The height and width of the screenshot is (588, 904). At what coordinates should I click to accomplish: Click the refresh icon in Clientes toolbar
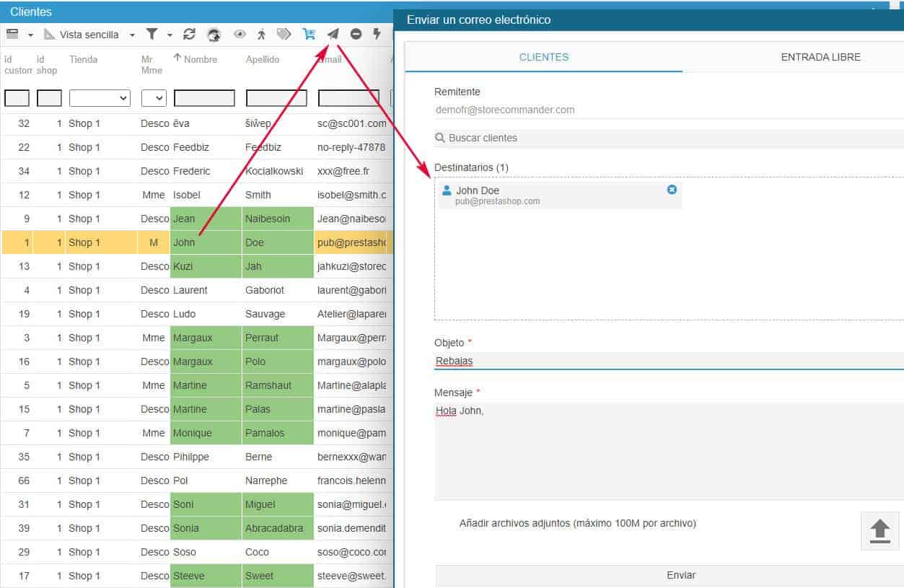pos(190,34)
